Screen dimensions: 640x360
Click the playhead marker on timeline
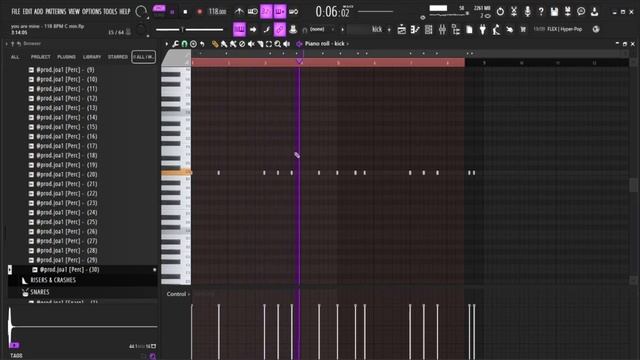299,61
